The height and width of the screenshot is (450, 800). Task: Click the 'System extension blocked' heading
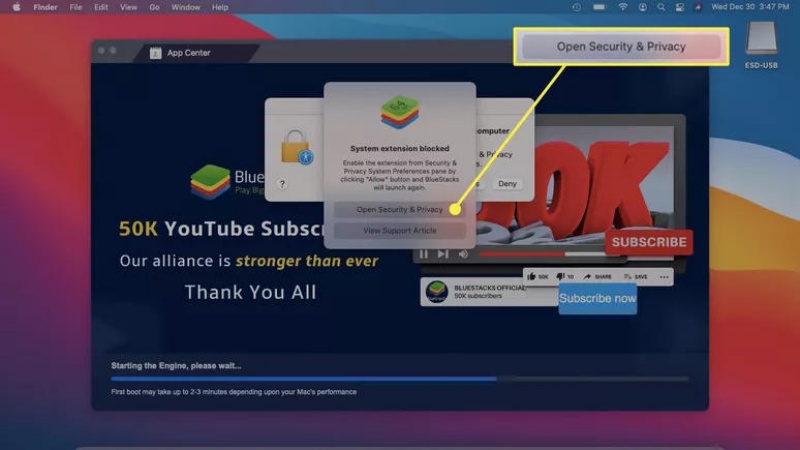click(x=399, y=148)
